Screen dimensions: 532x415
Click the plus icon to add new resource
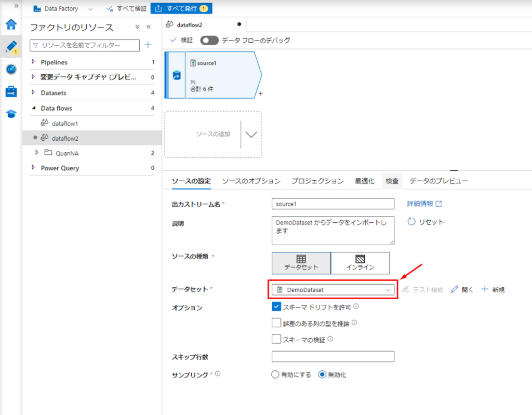148,45
